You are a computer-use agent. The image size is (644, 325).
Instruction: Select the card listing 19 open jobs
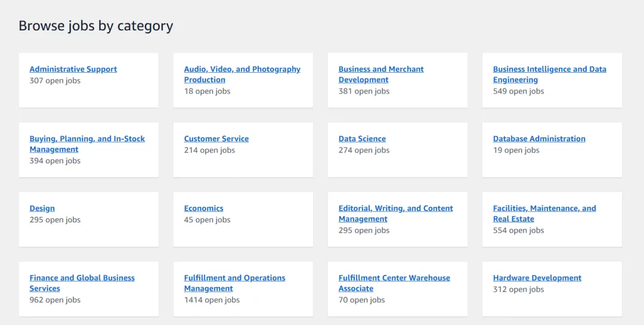(x=552, y=150)
